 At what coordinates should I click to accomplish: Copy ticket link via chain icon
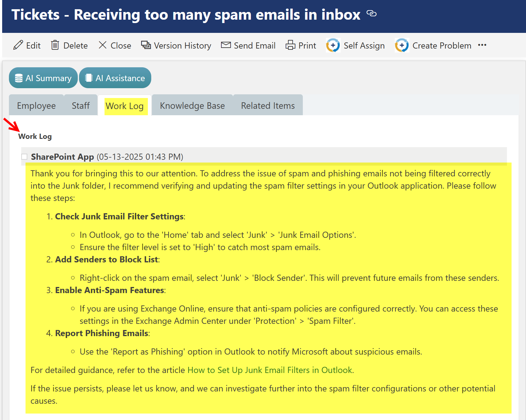(371, 14)
